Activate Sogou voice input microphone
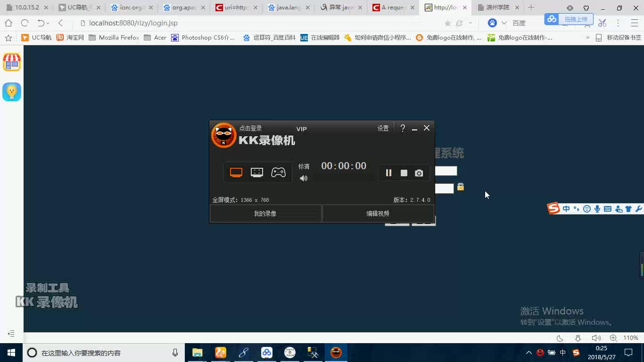Viewport: 644px width, 362px height. point(597,209)
